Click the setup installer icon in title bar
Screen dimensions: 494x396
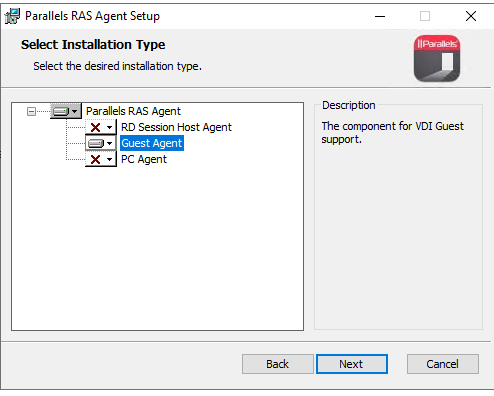click(13, 16)
